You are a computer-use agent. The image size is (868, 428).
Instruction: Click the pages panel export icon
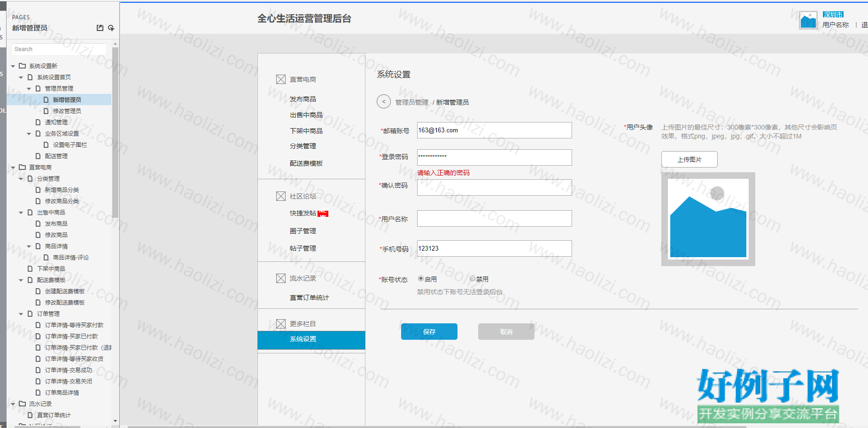(x=100, y=28)
